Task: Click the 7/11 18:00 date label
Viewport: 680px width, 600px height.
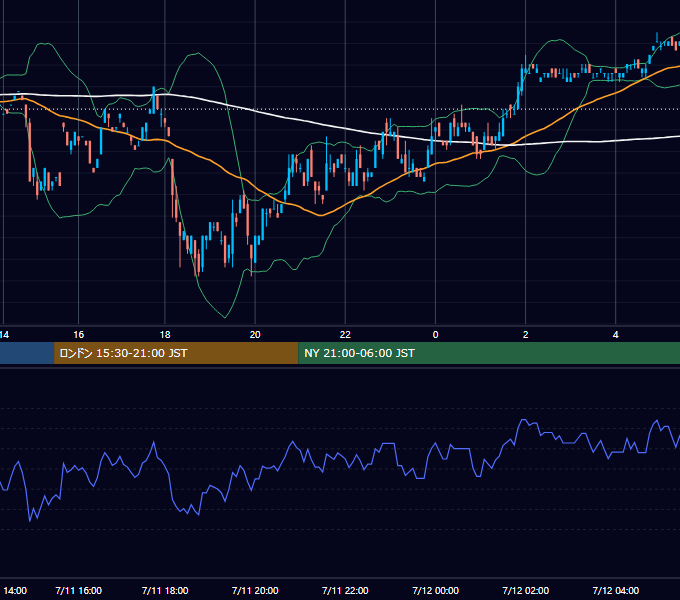Action: [x=165, y=590]
